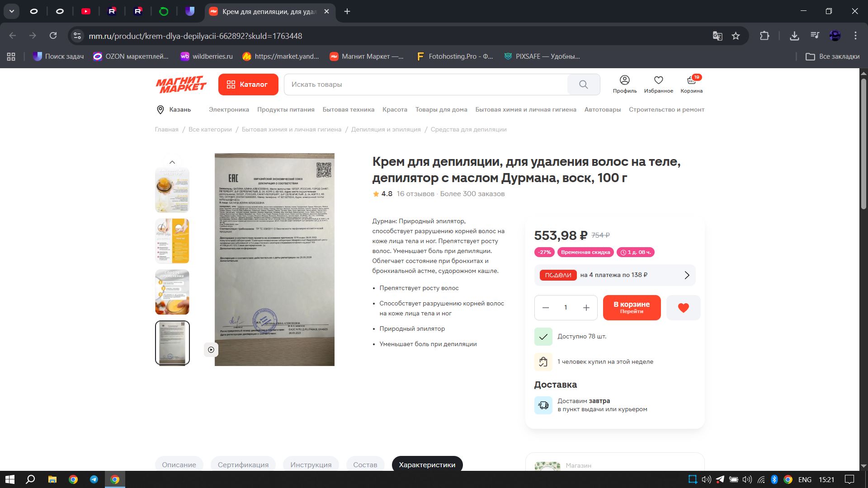
Task: Toggle the red heart favorite button
Action: tap(683, 308)
